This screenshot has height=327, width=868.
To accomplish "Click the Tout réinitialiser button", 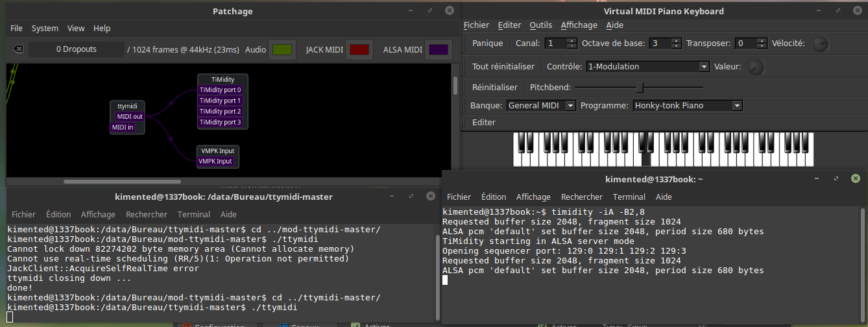I will pyautogui.click(x=503, y=67).
